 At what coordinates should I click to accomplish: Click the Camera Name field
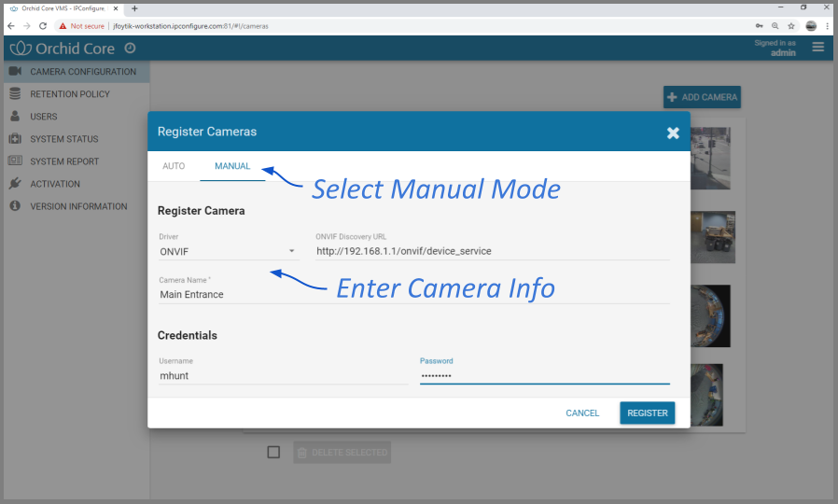414,295
